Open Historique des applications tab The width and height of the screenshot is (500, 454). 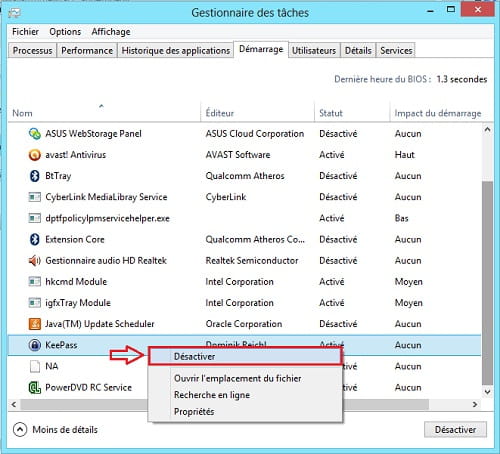click(x=176, y=51)
